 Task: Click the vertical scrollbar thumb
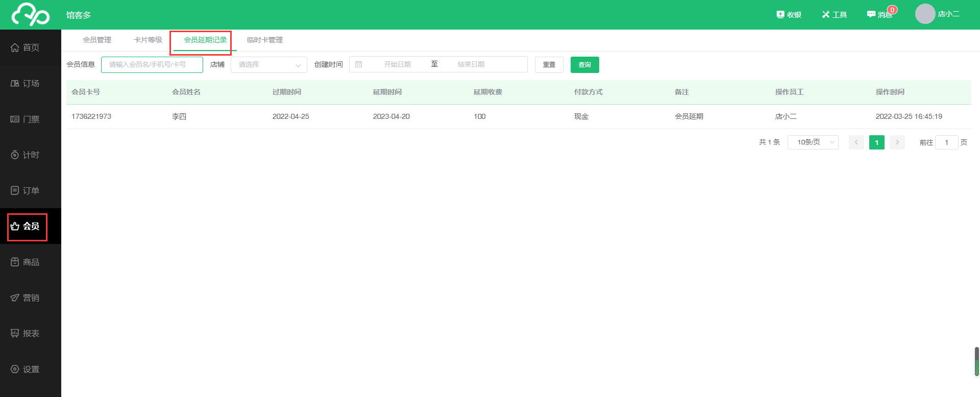[977, 361]
